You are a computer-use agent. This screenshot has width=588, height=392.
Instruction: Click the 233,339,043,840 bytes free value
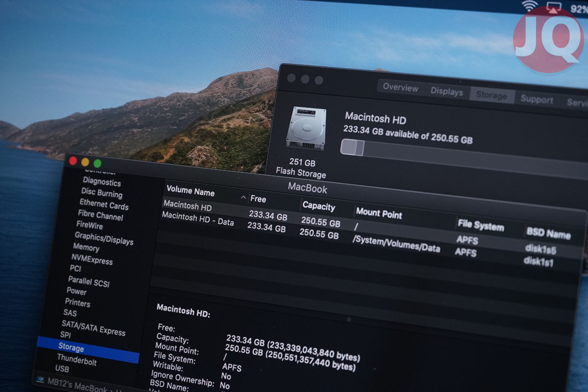click(x=293, y=348)
